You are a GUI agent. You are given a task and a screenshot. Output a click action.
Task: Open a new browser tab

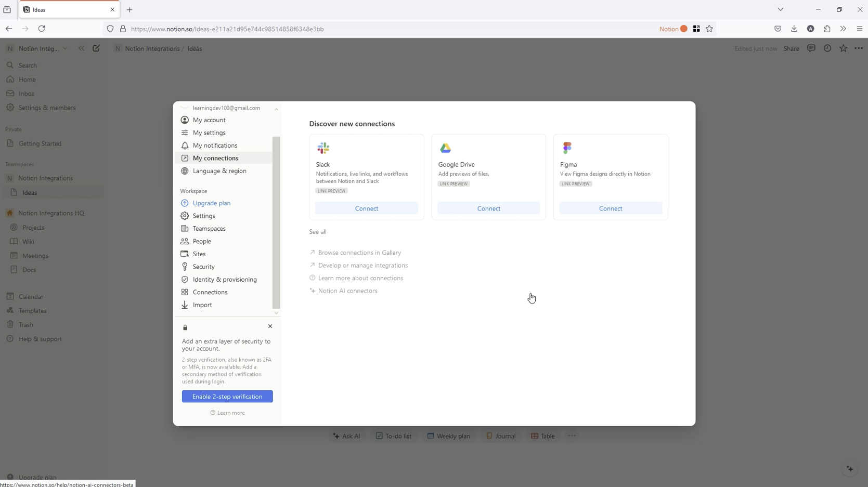click(x=129, y=10)
